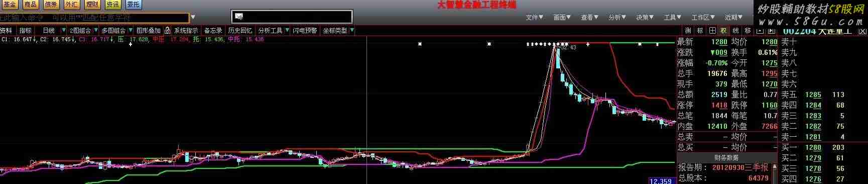Open the 基金 funds button
This screenshot has width=868, height=184.
point(10,5)
